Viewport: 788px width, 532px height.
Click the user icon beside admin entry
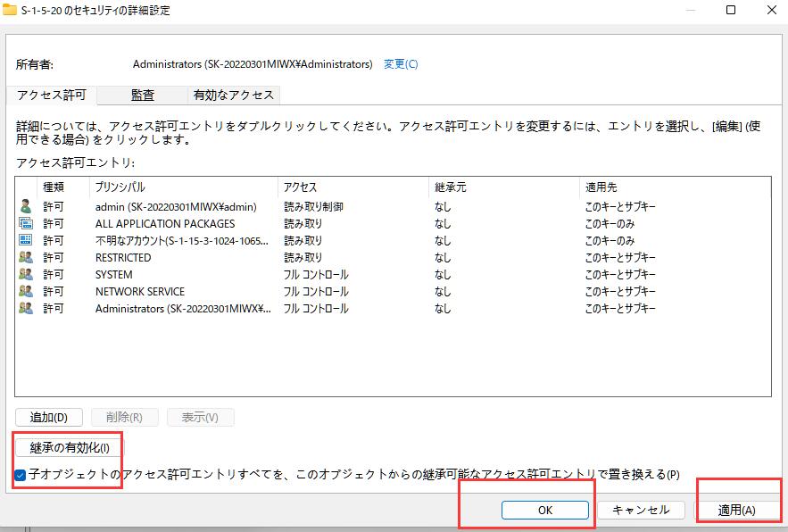pyautogui.click(x=26, y=206)
